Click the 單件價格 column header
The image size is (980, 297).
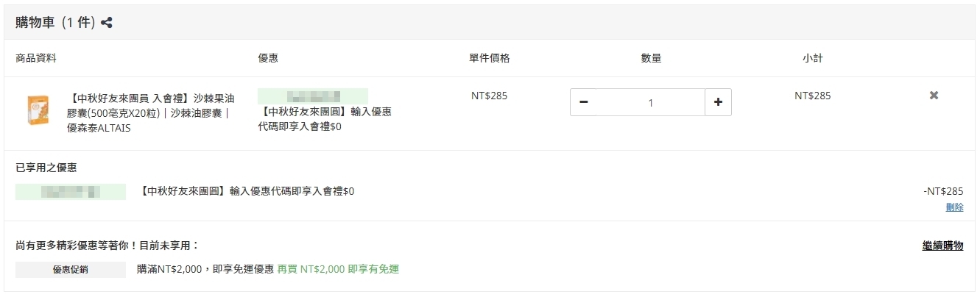[x=489, y=58]
